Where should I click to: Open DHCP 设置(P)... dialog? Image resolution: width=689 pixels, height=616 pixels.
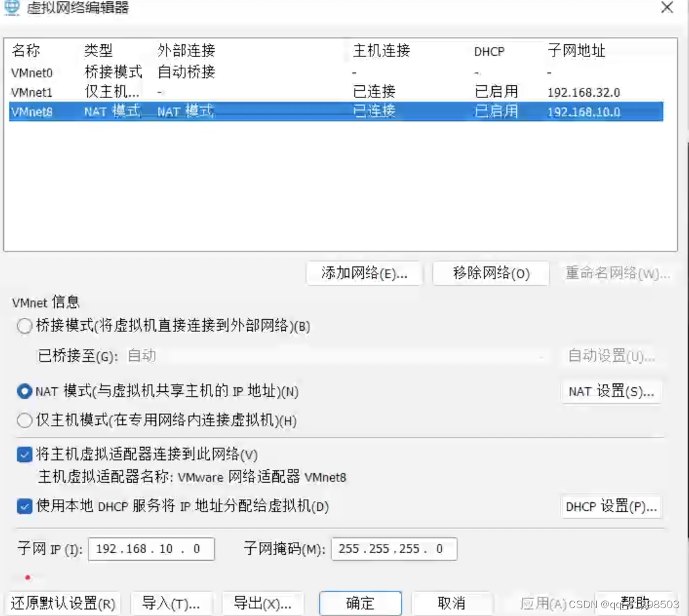(611, 507)
